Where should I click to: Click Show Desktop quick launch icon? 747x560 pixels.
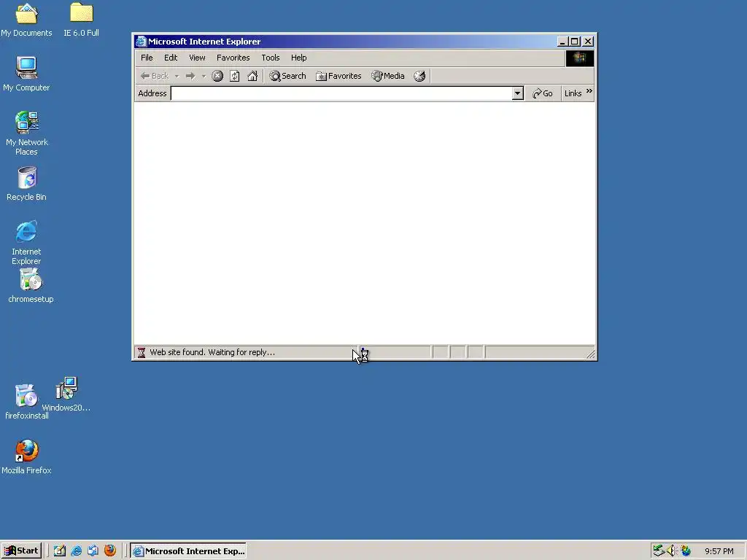60,551
